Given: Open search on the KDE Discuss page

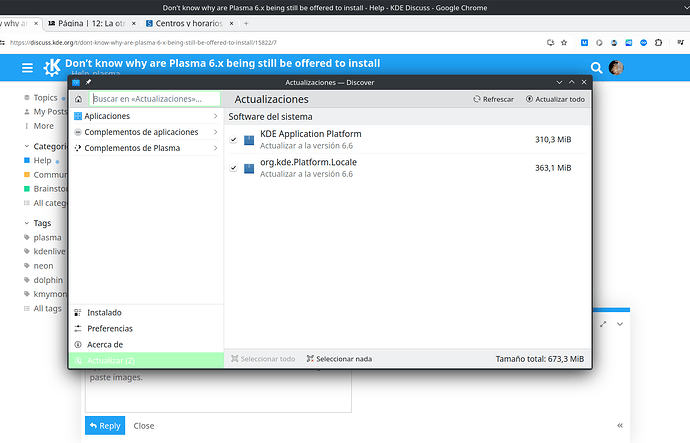Looking at the screenshot, I should pyautogui.click(x=596, y=68).
